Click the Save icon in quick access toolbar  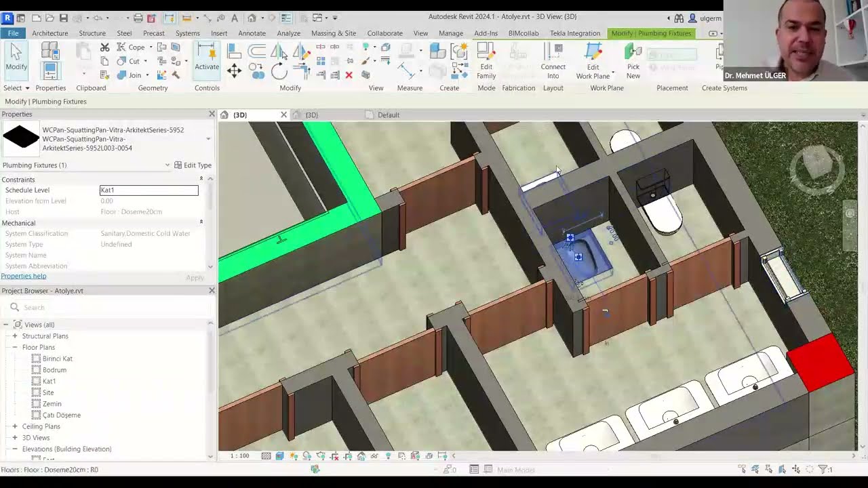coord(63,18)
